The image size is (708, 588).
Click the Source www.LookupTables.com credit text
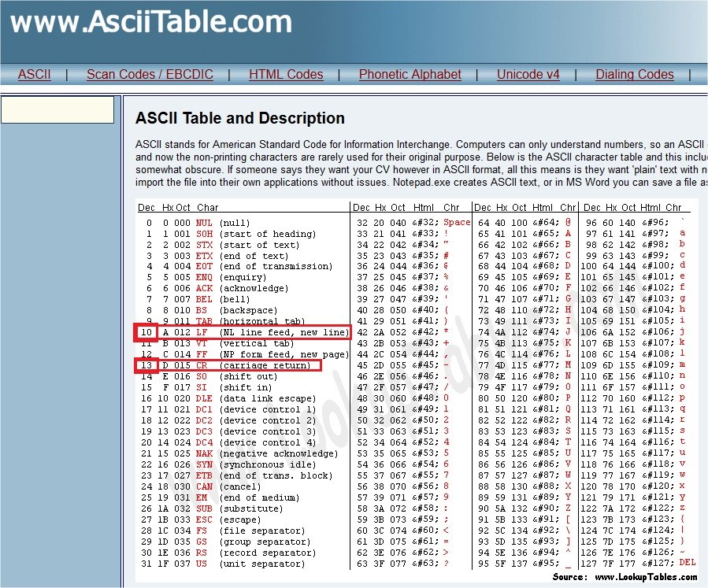pos(625,577)
